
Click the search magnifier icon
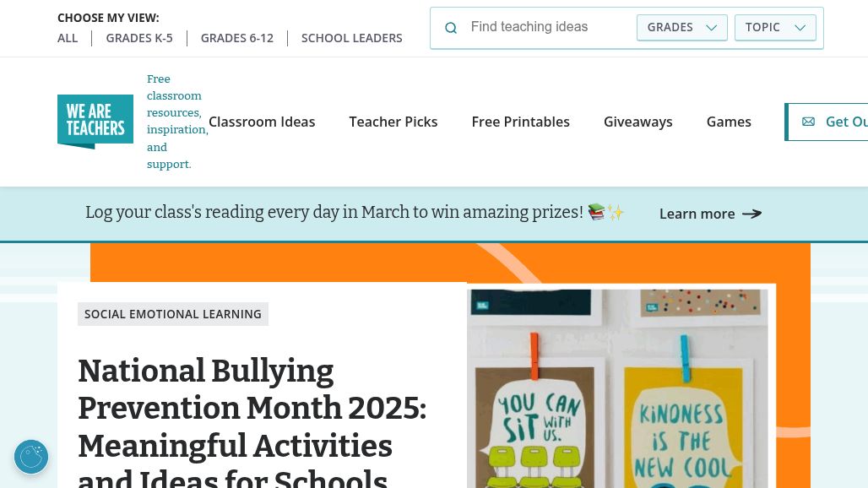[451, 28]
